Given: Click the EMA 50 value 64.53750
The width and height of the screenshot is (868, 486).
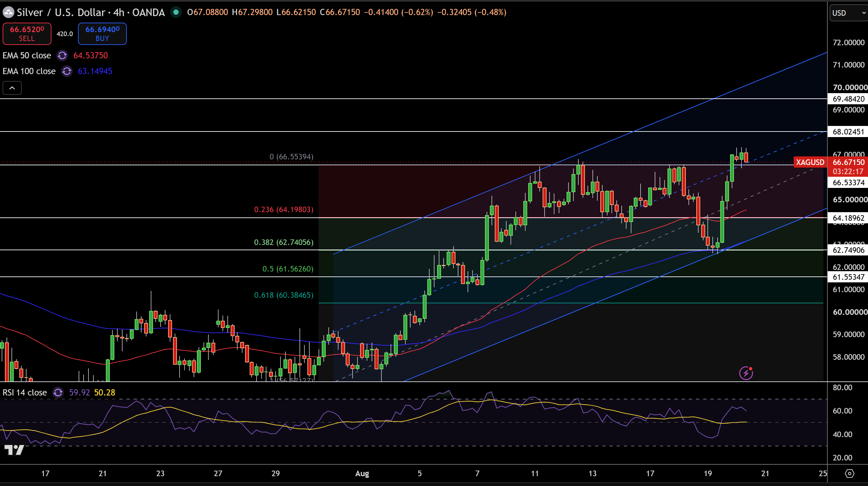Looking at the screenshot, I should point(91,55).
